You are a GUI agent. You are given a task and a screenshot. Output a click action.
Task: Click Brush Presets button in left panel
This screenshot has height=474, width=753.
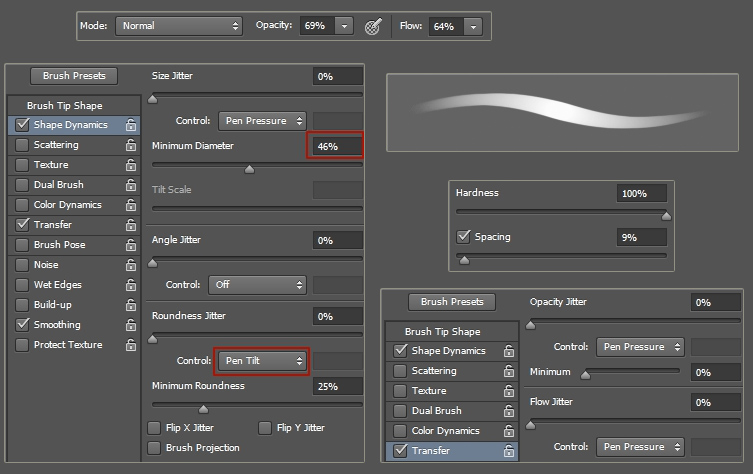[74, 76]
